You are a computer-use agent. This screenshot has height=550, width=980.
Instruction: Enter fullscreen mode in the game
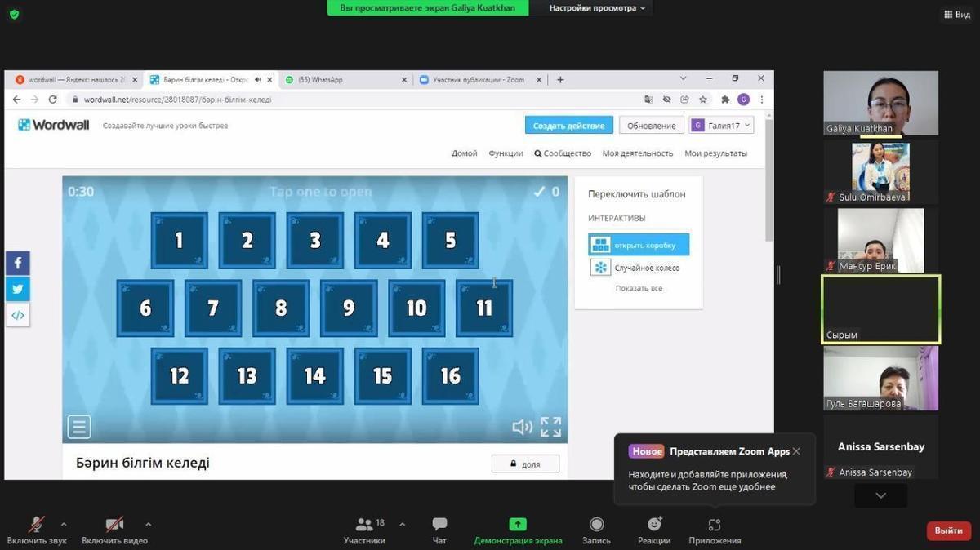click(551, 427)
